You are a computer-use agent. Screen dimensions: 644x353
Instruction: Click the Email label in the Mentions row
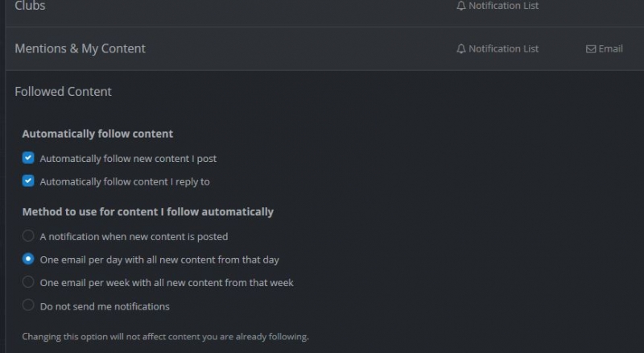pyautogui.click(x=611, y=48)
